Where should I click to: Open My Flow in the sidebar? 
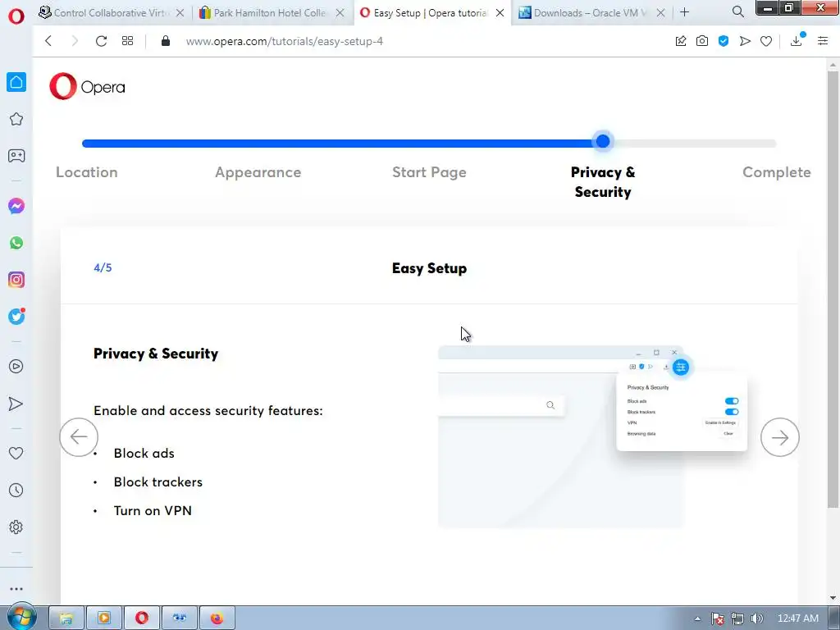(16, 404)
